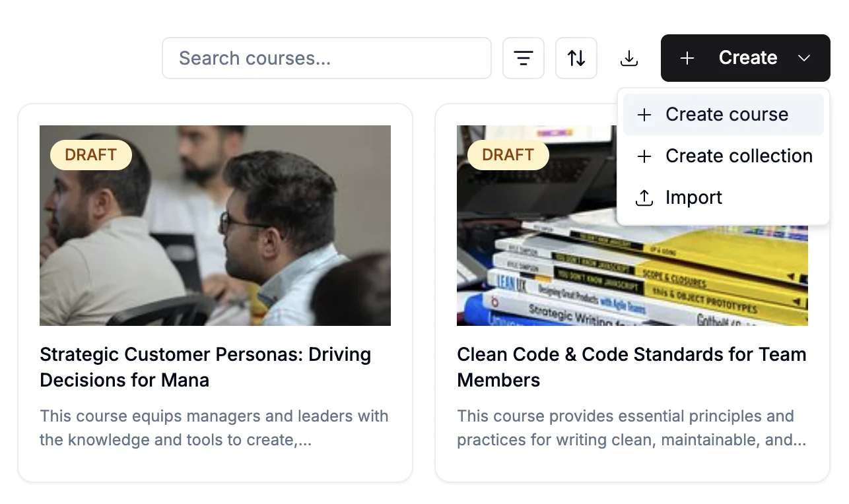Click the Strategic Customer Personas course title

click(205, 367)
